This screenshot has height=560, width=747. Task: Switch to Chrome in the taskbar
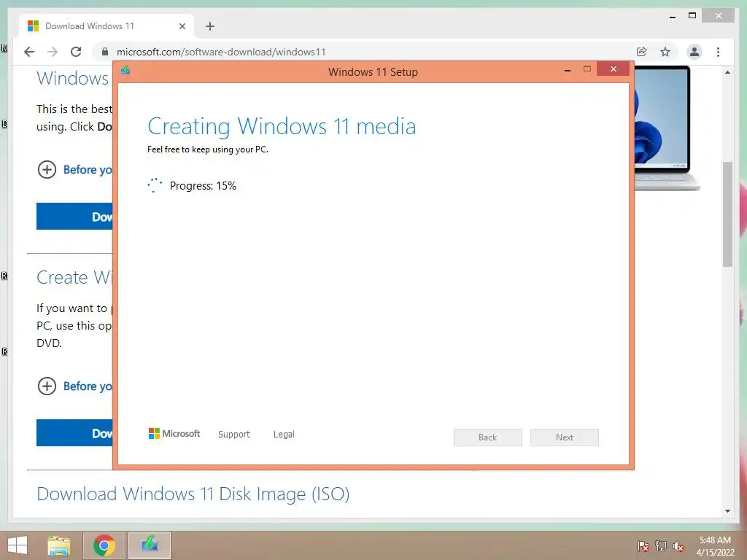click(104, 545)
